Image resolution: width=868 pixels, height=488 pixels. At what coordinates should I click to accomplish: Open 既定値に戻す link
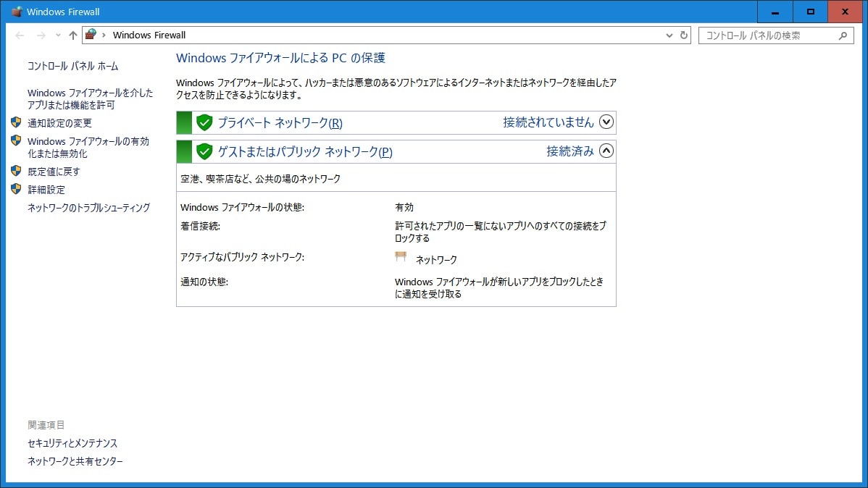coord(54,172)
